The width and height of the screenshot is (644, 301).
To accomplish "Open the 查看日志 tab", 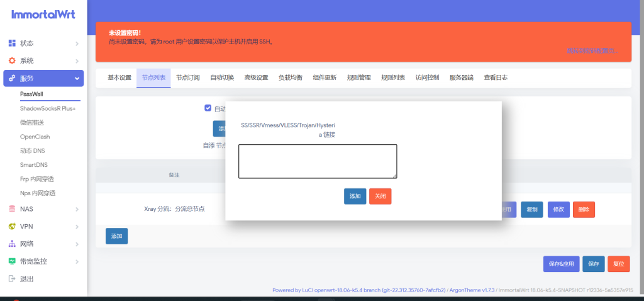I will coord(496,77).
